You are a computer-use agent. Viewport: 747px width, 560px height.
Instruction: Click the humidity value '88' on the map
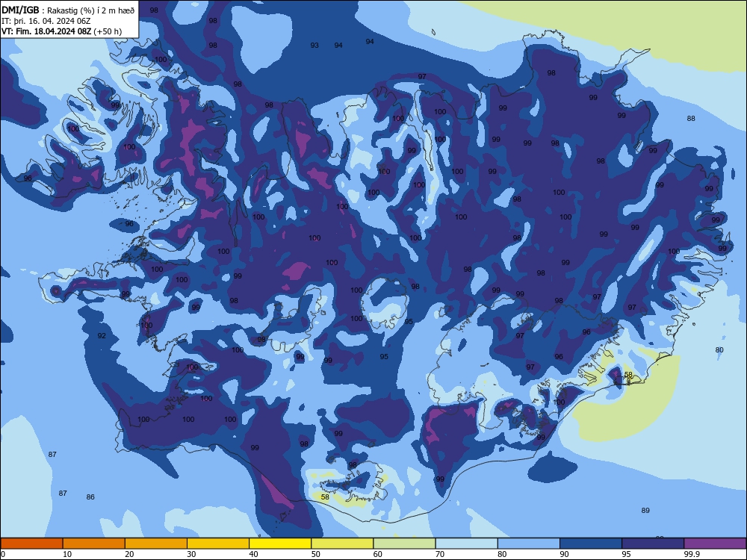[x=691, y=119]
